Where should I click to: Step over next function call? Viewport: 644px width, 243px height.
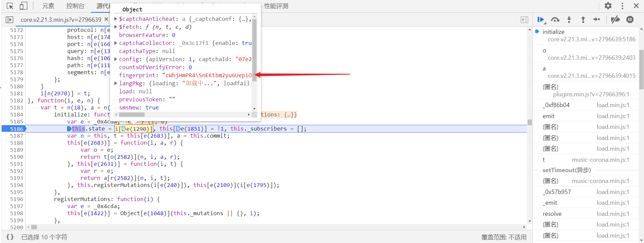(x=555, y=20)
